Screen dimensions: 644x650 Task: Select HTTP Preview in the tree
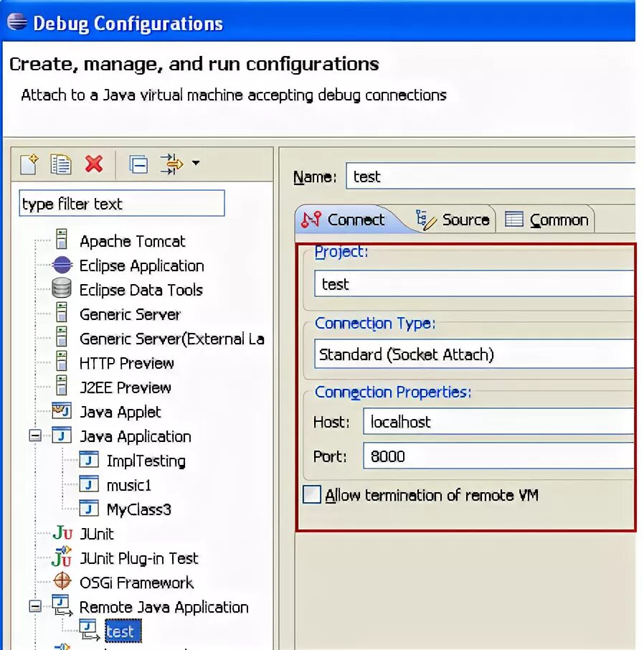coord(126,363)
